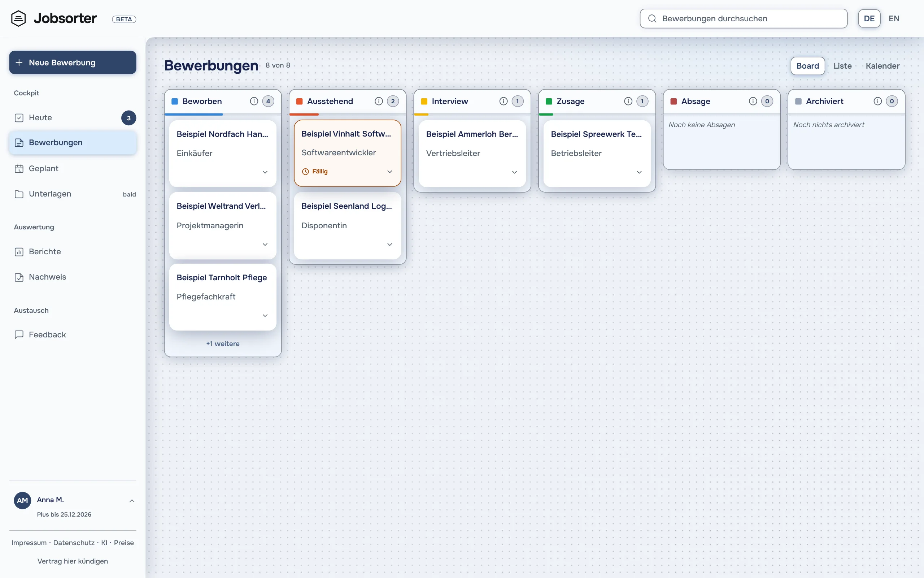Click the Nachweis document icon
Screen dimensions: 924x578
19,277
